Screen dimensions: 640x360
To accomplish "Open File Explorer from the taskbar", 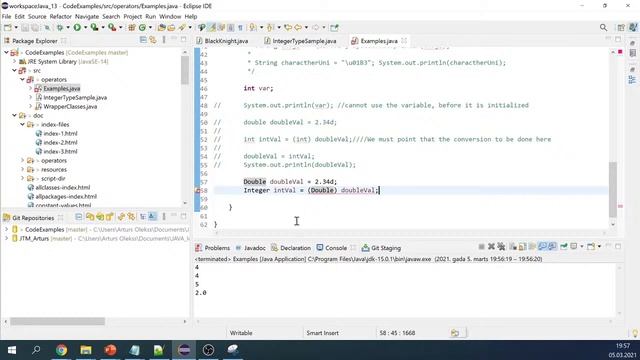I will tap(86, 350).
